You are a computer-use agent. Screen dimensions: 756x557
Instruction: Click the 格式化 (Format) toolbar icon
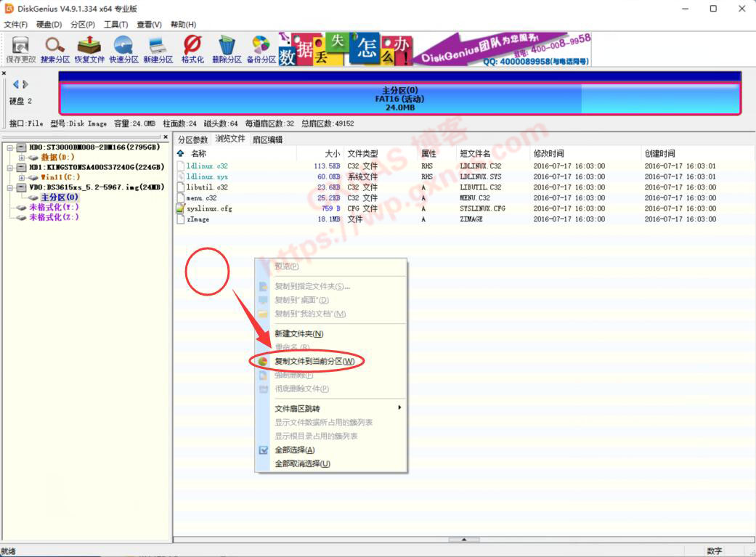pyautogui.click(x=192, y=49)
